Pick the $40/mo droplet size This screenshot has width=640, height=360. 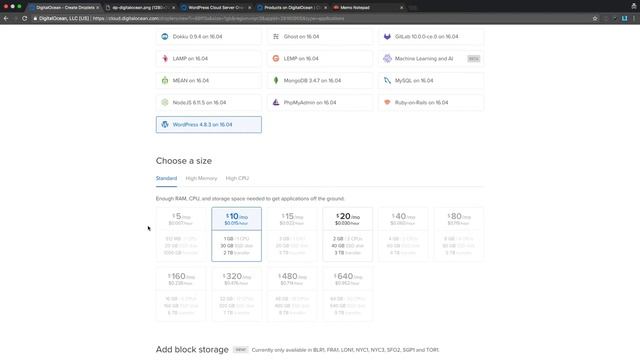[x=403, y=234]
